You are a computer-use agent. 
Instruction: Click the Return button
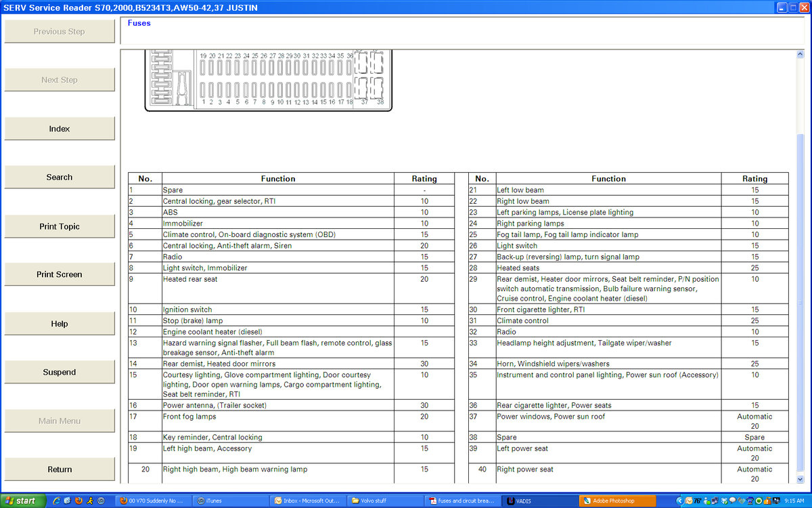(60, 469)
